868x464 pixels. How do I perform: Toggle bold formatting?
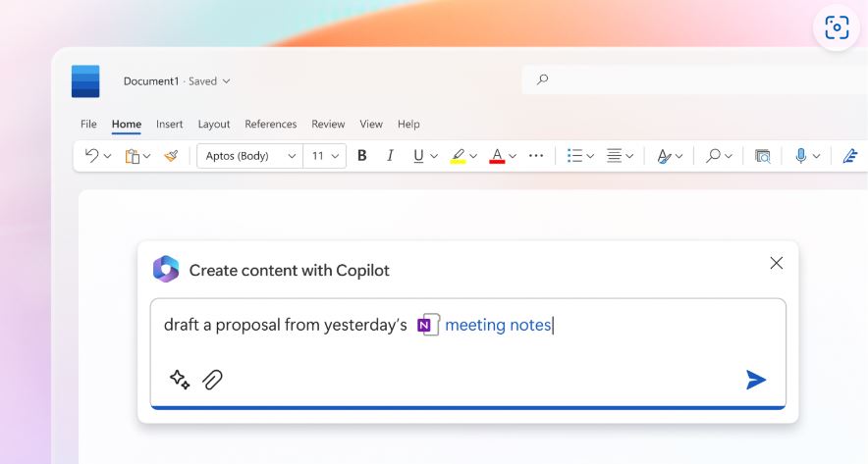tap(361, 156)
